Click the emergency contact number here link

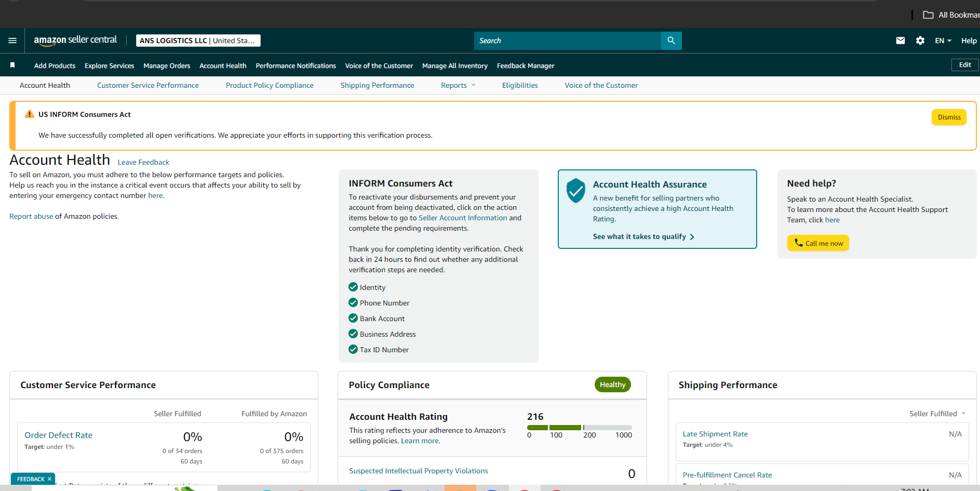155,195
